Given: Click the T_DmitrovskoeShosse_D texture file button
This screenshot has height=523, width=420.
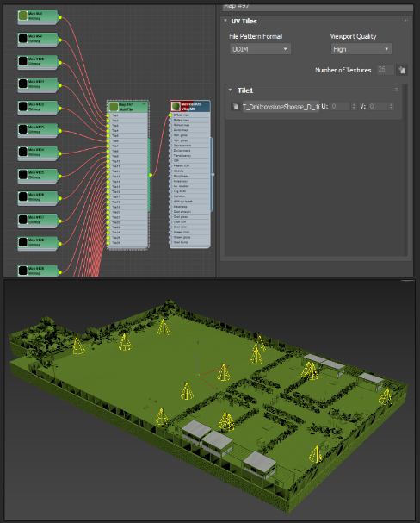Looking at the screenshot, I should (281, 107).
